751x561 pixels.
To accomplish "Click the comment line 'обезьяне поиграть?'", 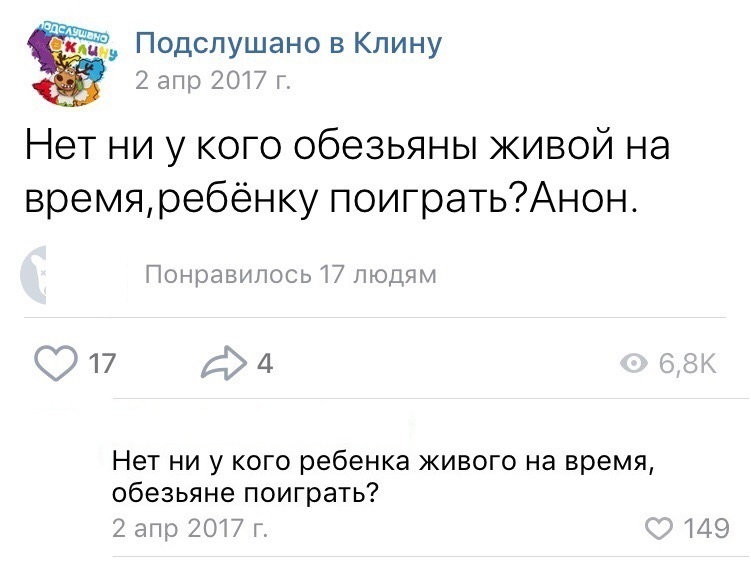I will point(245,493).
